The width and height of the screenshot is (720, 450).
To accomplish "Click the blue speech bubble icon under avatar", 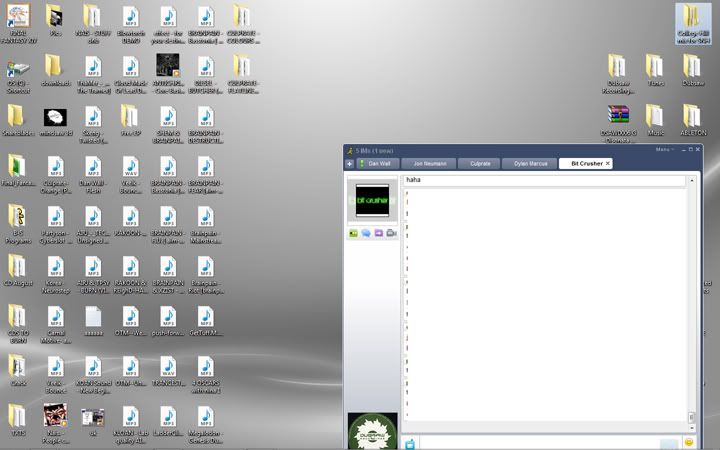I will [x=366, y=233].
